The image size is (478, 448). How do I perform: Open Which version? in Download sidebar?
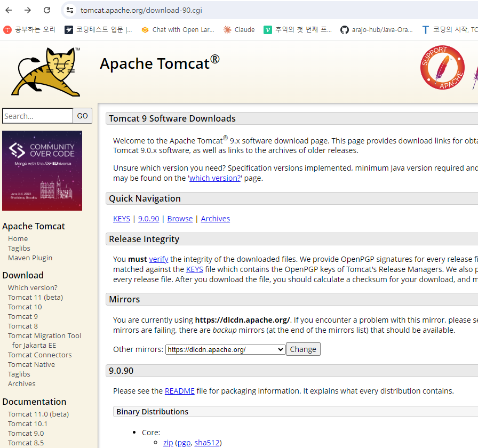[x=33, y=287]
